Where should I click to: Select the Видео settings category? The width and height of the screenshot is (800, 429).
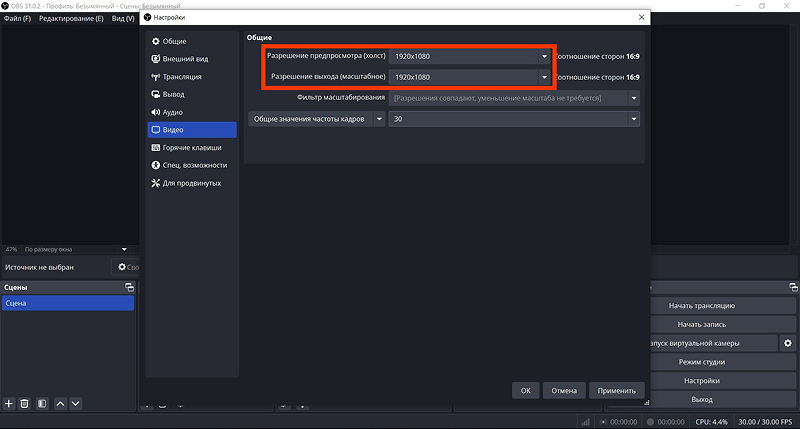[192, 130]
